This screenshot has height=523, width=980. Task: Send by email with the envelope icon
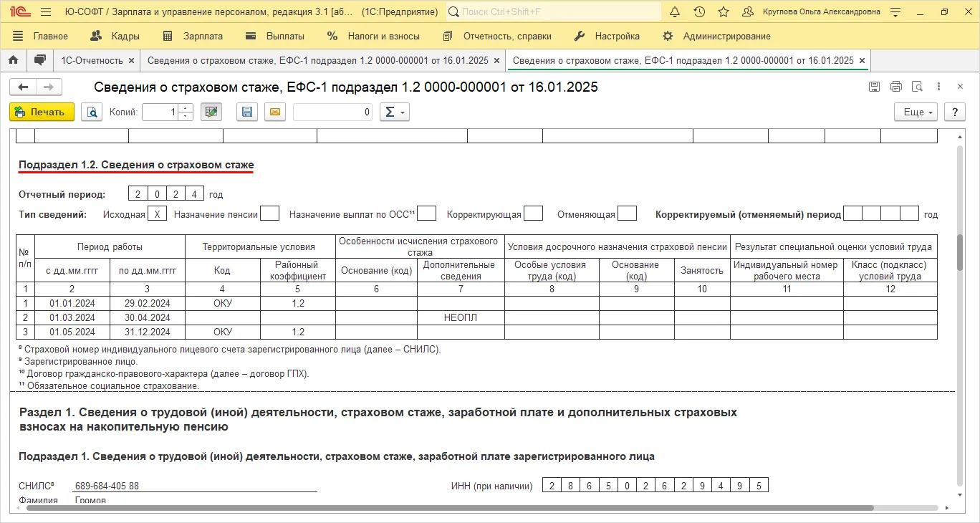(275, 112)
